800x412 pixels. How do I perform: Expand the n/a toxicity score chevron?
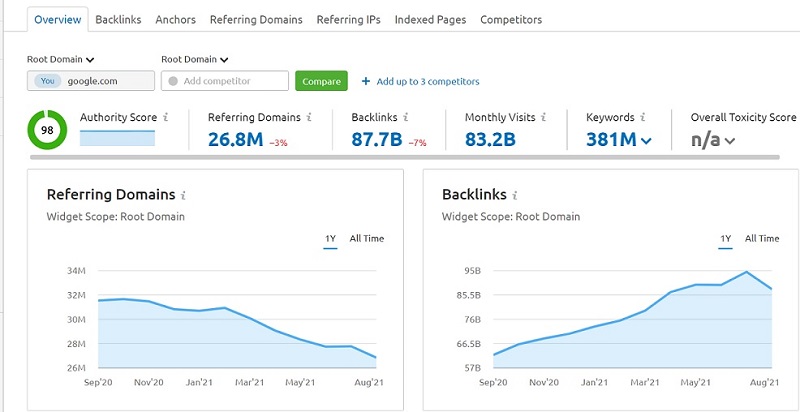(730, 141)
